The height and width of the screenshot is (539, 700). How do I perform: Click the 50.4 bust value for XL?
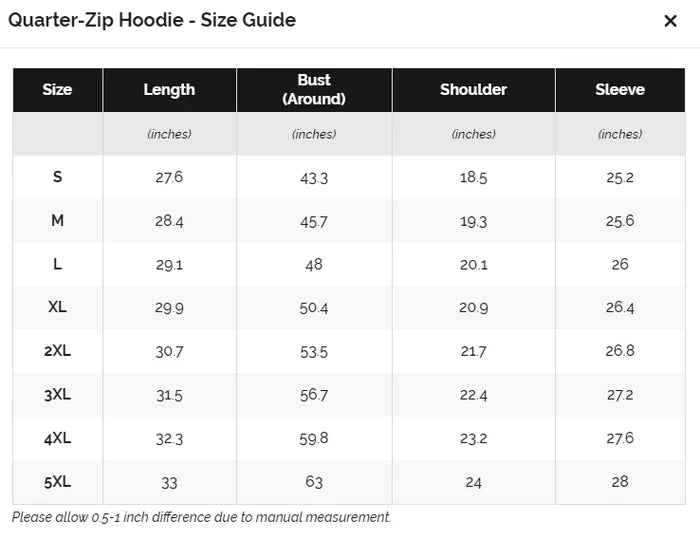[314, 307]
